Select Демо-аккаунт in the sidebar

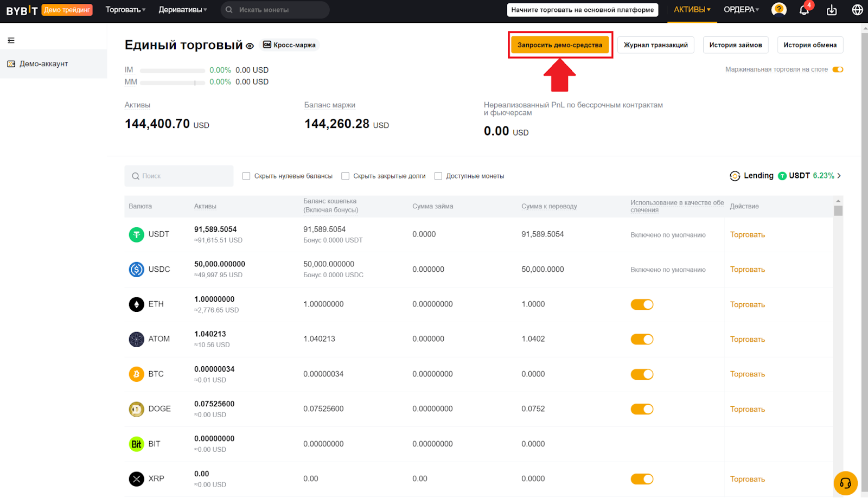click(x=43, y=64)
